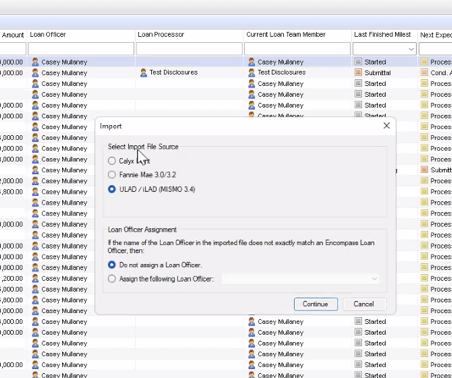This screenshot has width=452, height=378.
Task: Choose Do not assign a Loan Officer
Action: pos(112,265)
